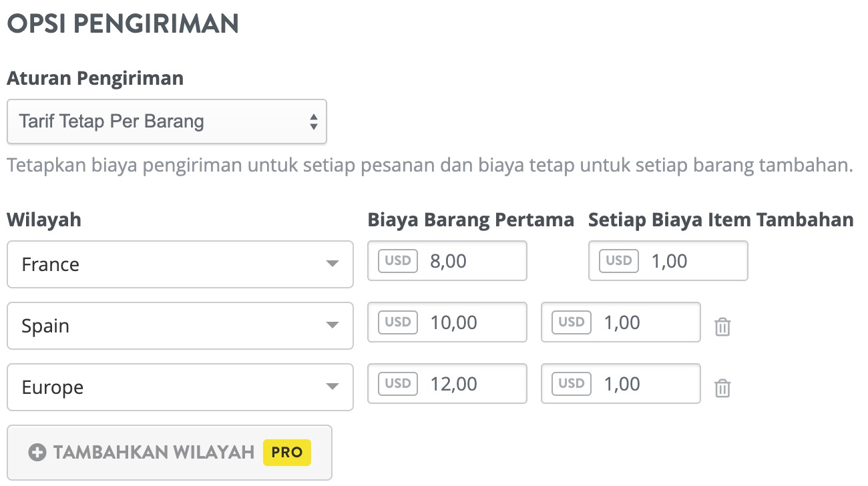Edit Spain additional item cost 1,00
This screenshot has width=868, height=486.
(x=621, y=322)
